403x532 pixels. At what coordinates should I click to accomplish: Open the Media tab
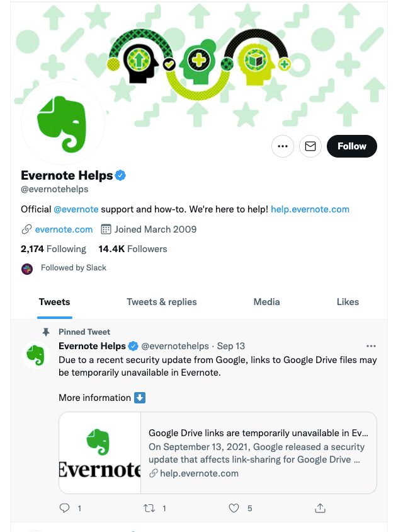pos(266,302)
